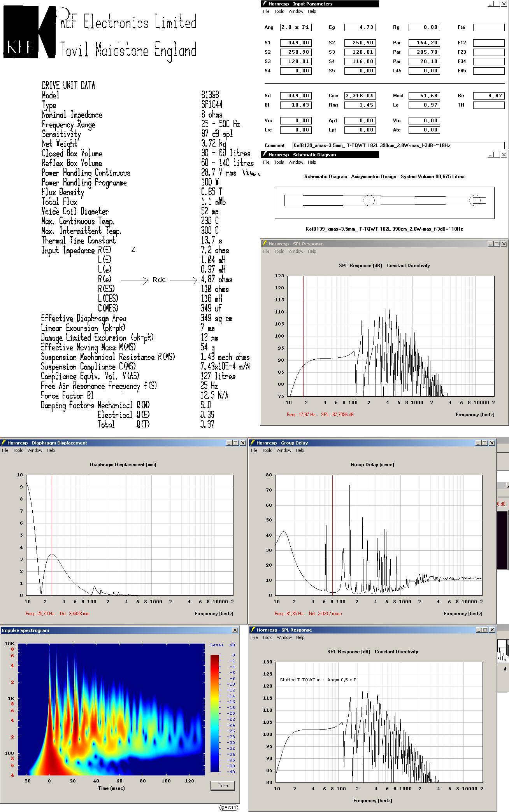The width and height of the screenshot is (509, 812).
Task: Click the Mmd field showing 51,68
Action: pos(424,96)
